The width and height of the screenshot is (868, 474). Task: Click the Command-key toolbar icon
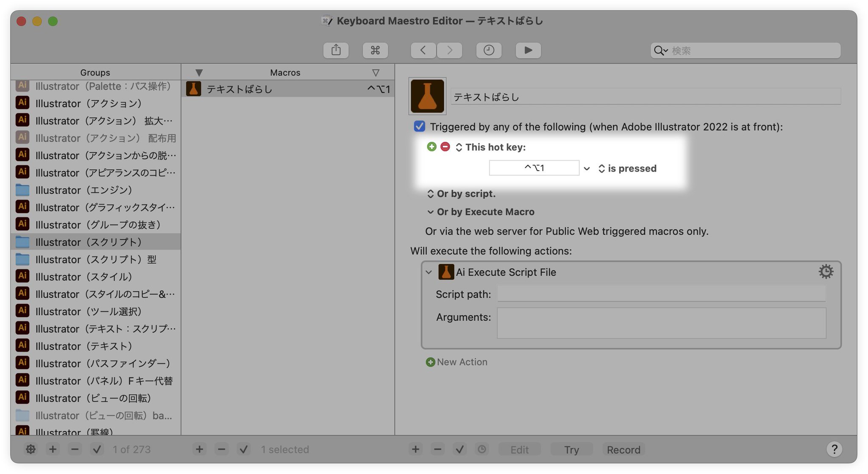[375, 50]
